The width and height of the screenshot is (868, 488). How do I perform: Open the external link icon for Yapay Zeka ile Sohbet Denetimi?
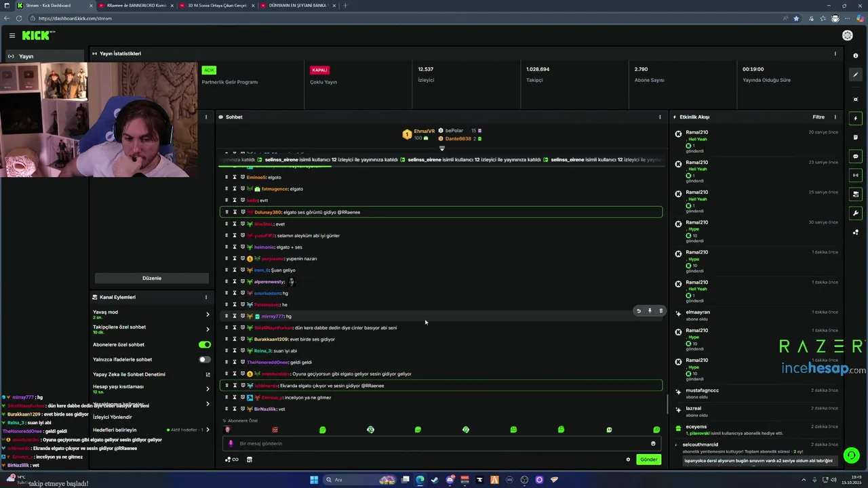pyautogui.click(x=208, y=374)
